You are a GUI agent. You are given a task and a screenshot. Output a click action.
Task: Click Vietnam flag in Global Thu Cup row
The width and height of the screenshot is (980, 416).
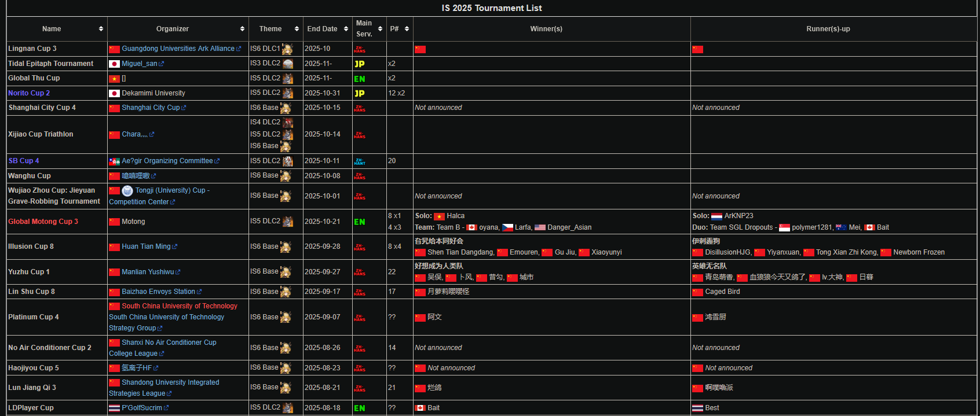point(115,79)
